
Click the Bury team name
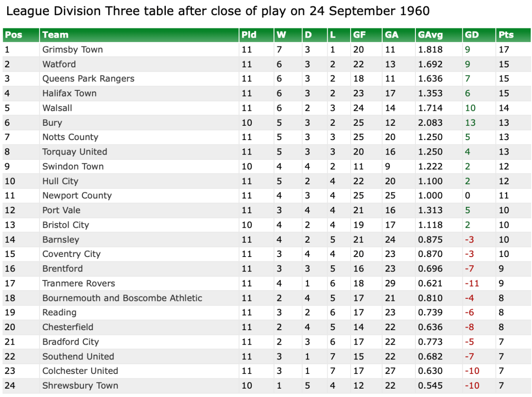(x=52, y=123)
